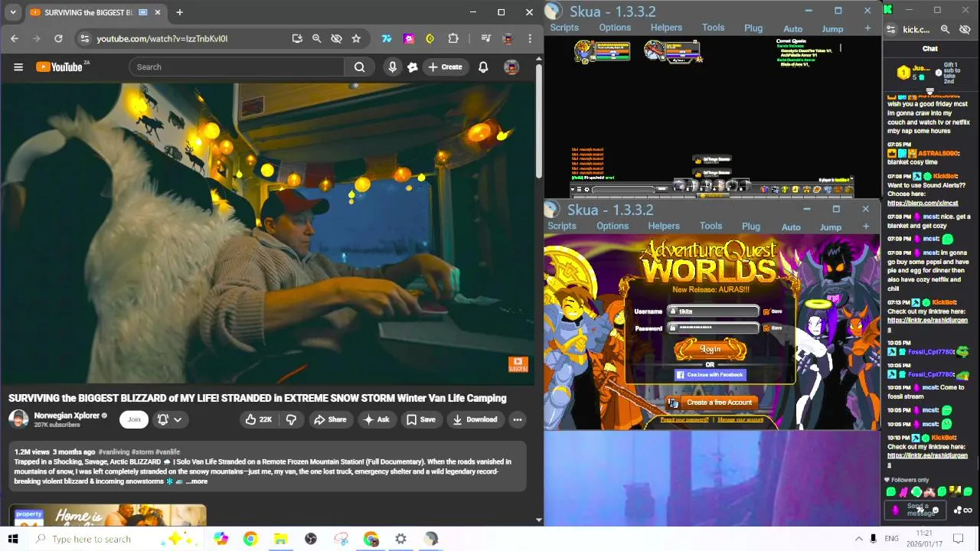Switch to the SURVIVING the BIGGEST tab

(96, 12)
